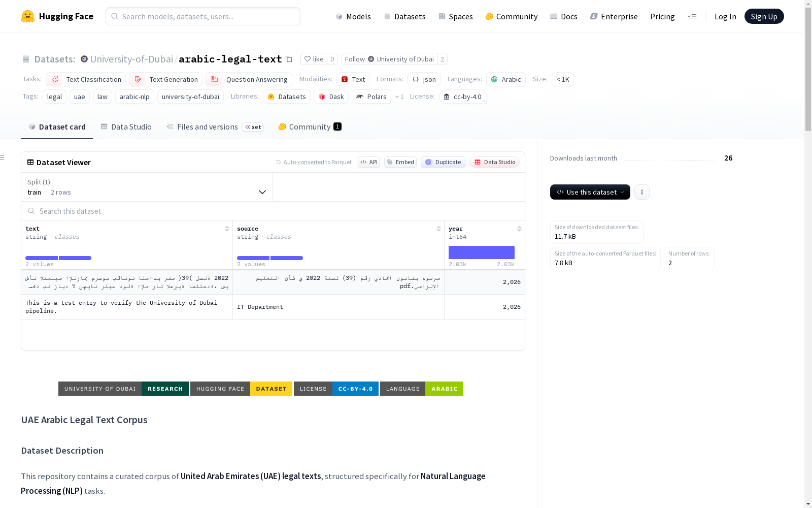The height and width of the screenshot is (508, 812).
Task: Click the Hugging Face logo icon
Action: click(28, 16)
